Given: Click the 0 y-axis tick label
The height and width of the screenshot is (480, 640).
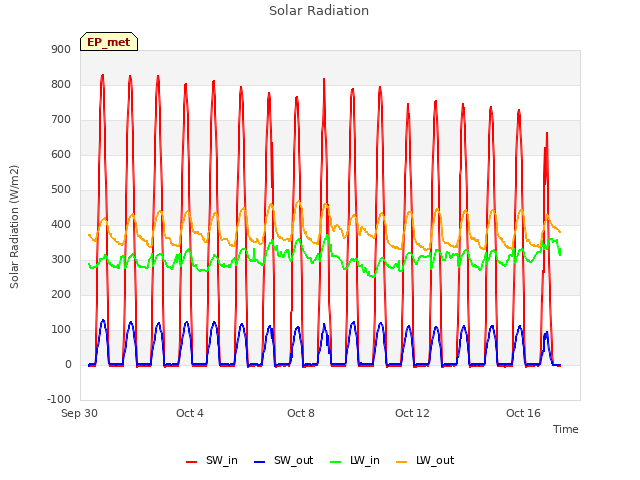Looking at the screenshot, I should click(68, 365).
